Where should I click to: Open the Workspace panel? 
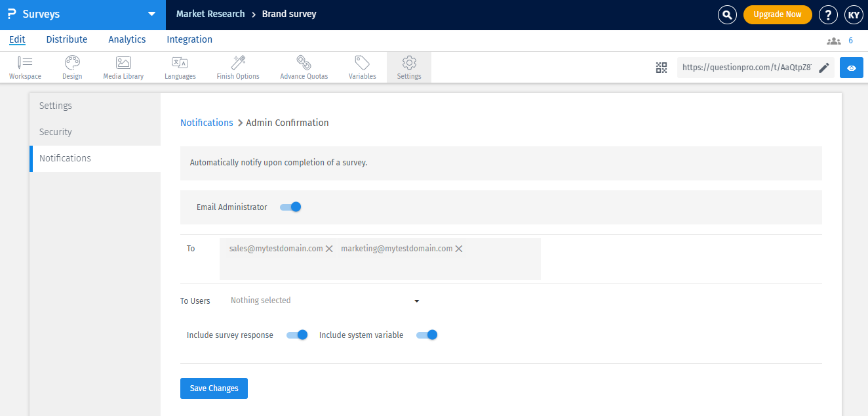(25, 67)
